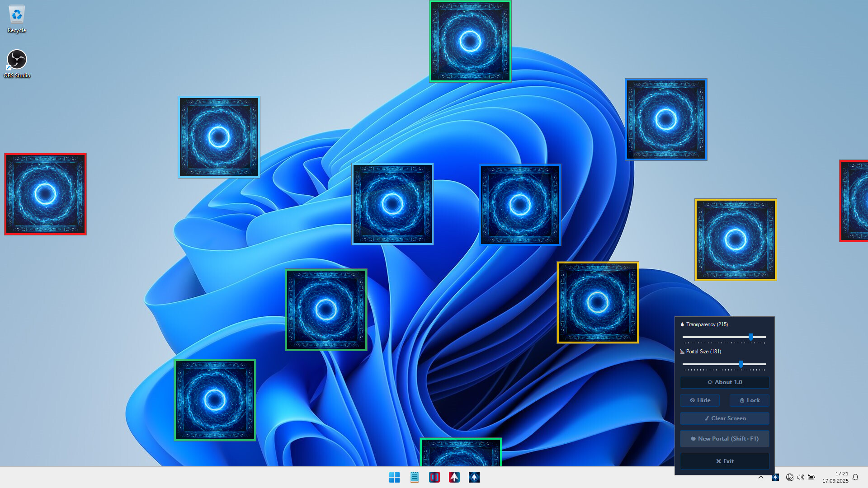The width and height of the screenshot is (868, 488).
Task: Select the red-bordered portal overlay
Action: 45,194
